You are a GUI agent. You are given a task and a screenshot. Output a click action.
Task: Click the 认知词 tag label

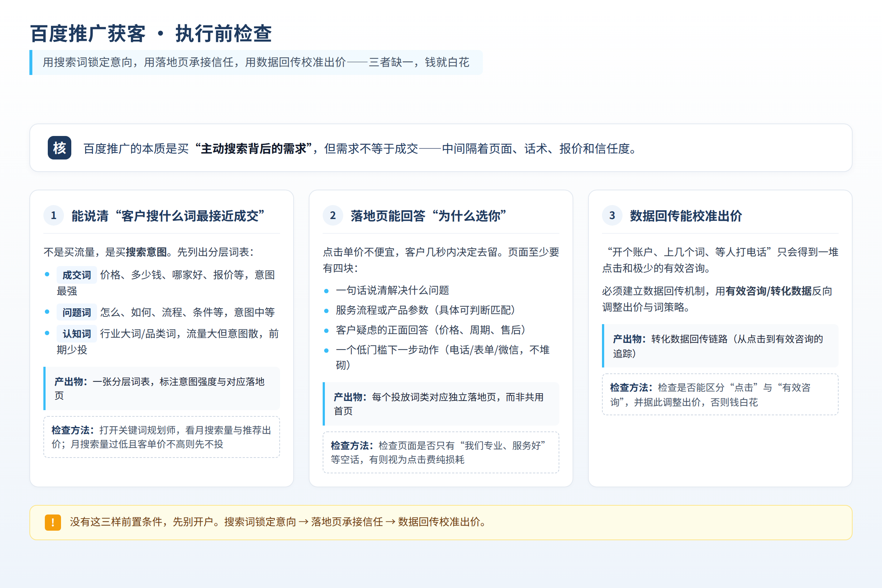pos(76,333)
